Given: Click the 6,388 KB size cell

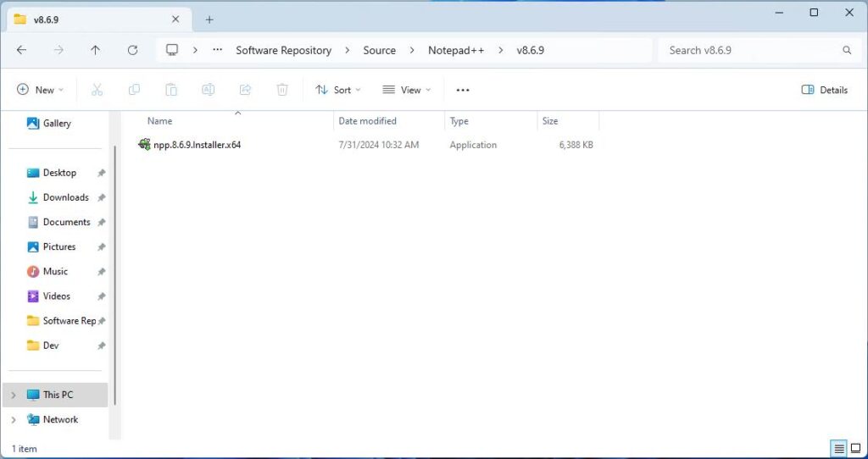Looking at the screenshot, I should [x=576, y=145].
